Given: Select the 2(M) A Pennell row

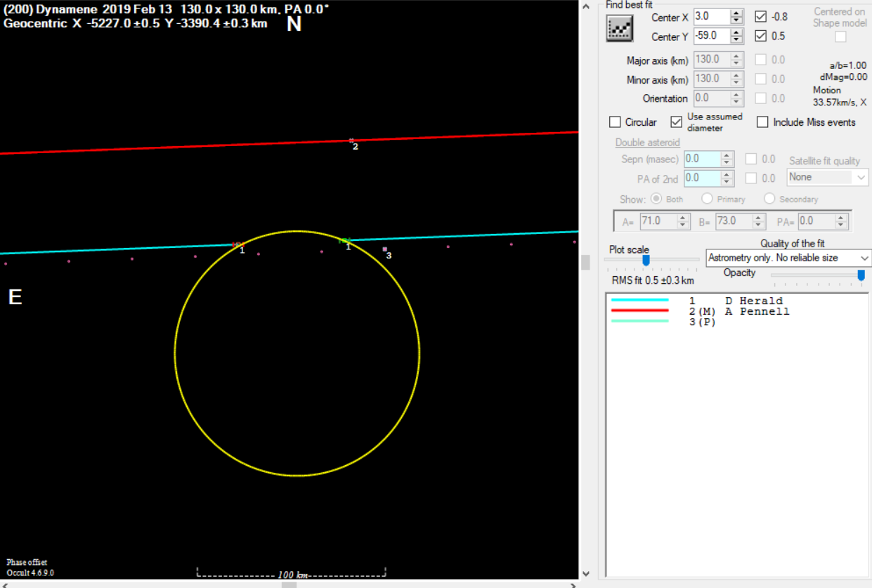Looking at the screenshot, I should 736,311.
